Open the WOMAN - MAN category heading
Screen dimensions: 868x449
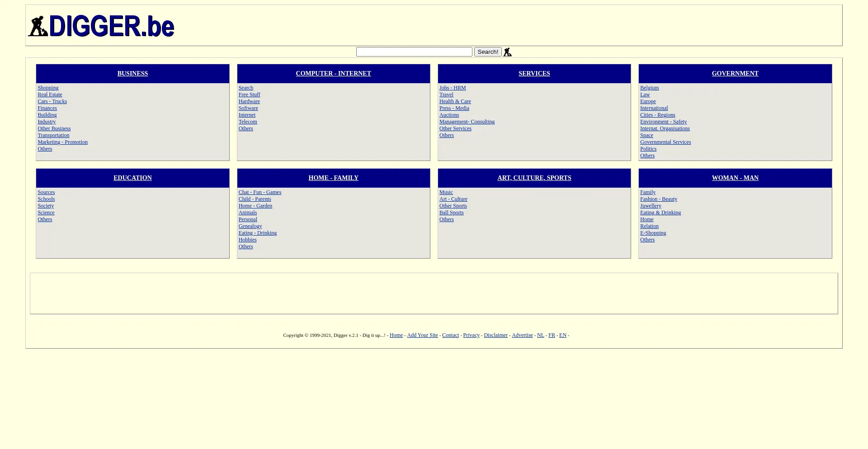735,178
